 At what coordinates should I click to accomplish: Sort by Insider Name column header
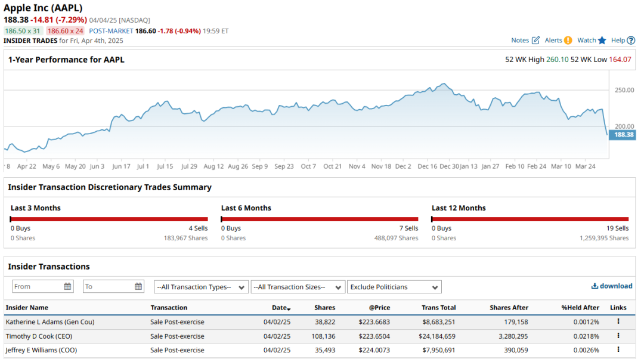click(27, 308)
